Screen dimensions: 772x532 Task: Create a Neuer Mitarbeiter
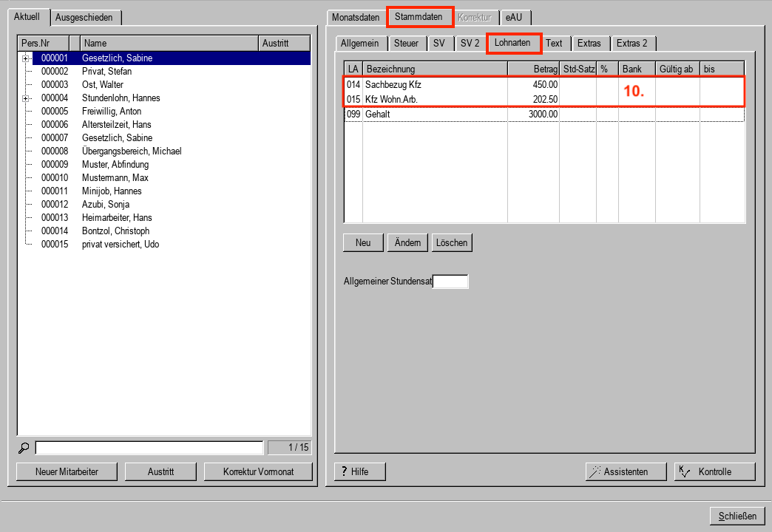click(67, 471)
